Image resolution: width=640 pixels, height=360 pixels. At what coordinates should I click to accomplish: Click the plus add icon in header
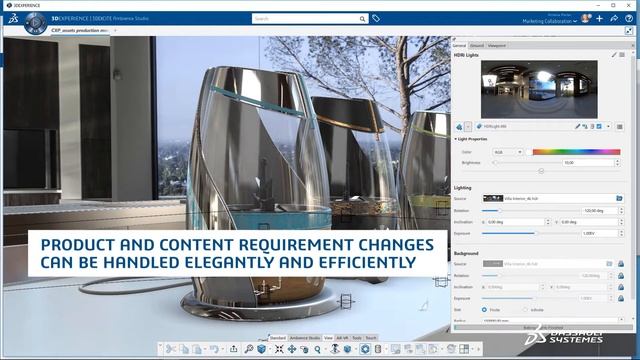point(599,18)
